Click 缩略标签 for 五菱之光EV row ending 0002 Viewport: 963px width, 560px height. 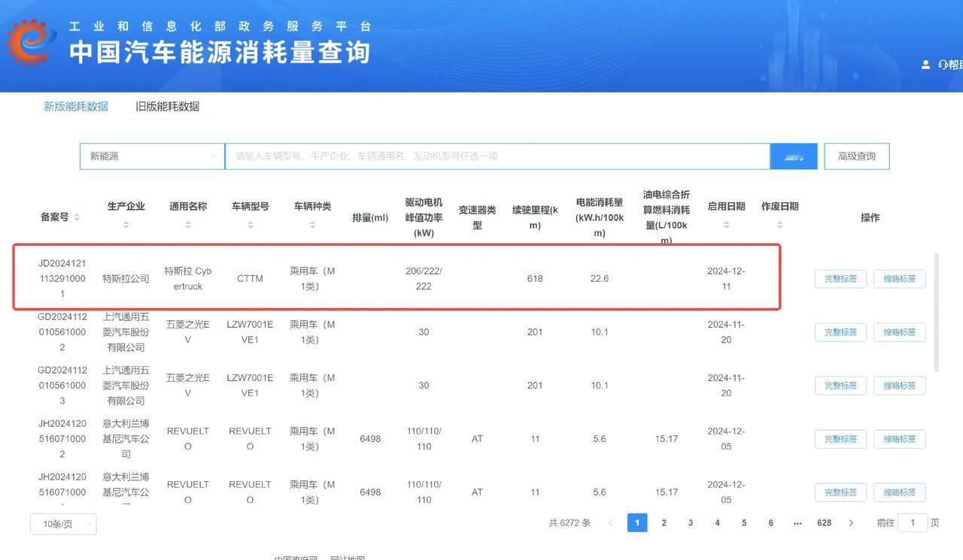point(899,332)
